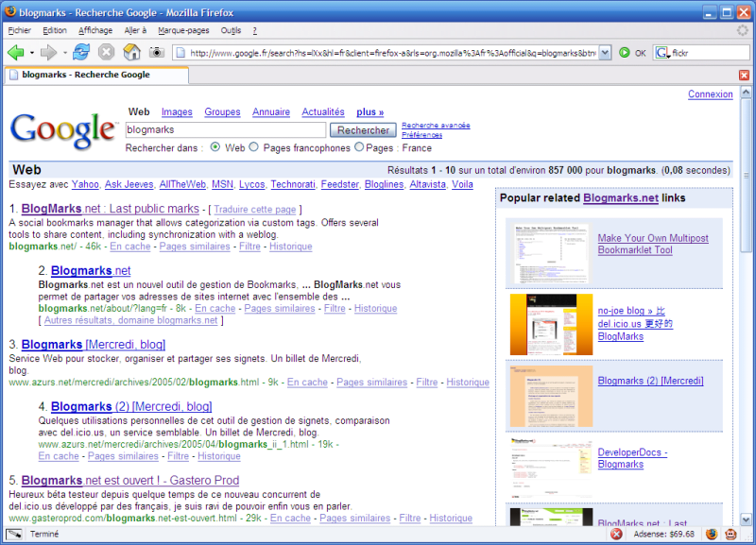
Task: Try the search with Altavista link
Action: coord(428,184)
